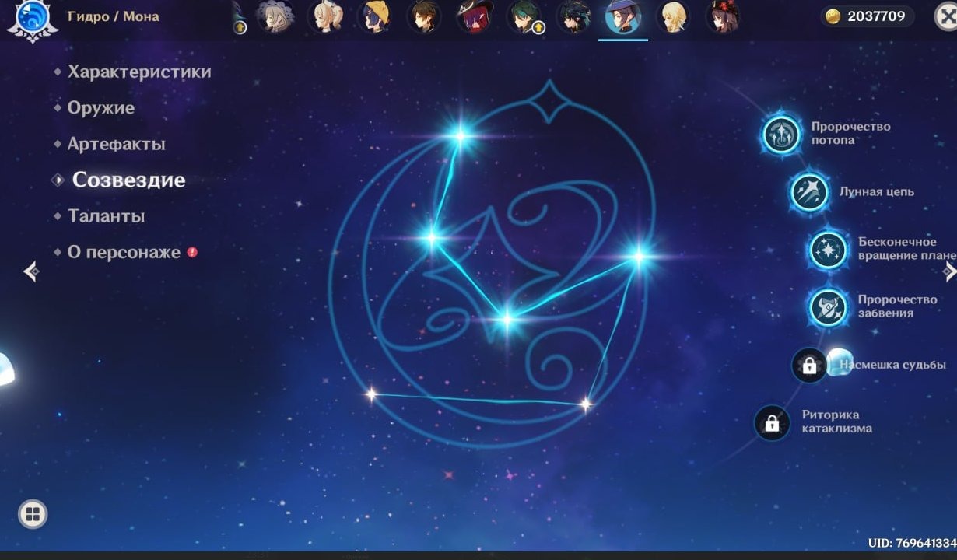Click the Риторика катаклизма label

(x=836, y=422)
